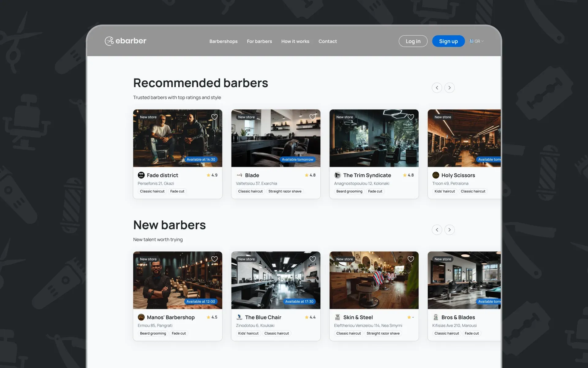Open Holy Scissors store photo
This screenshot has height=368, width=588.
pyautogui.click(x=464, y=138)
